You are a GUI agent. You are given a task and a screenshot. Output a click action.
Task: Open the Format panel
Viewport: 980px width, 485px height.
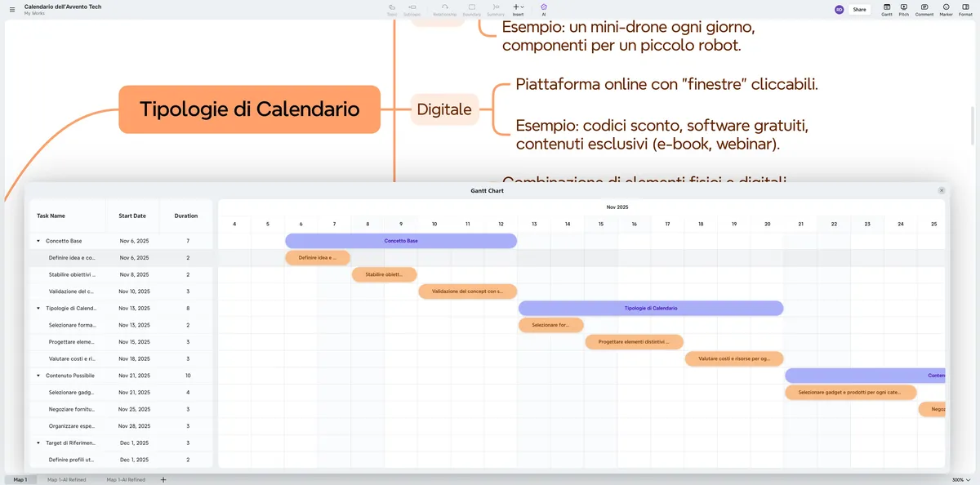click(965, 9)
